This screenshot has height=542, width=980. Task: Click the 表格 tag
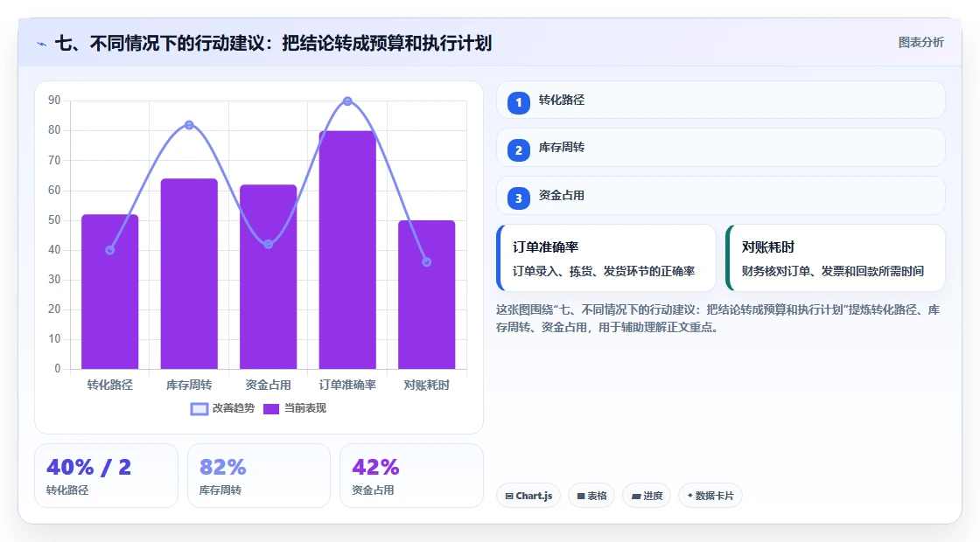point(591,496)
